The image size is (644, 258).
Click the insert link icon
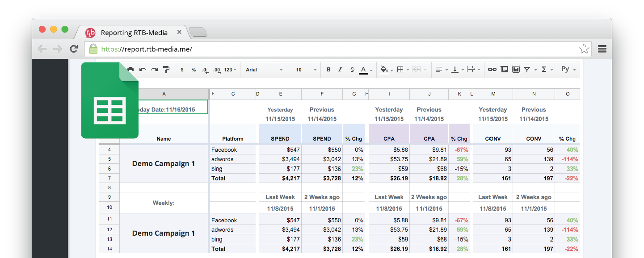tap(492, 70)
